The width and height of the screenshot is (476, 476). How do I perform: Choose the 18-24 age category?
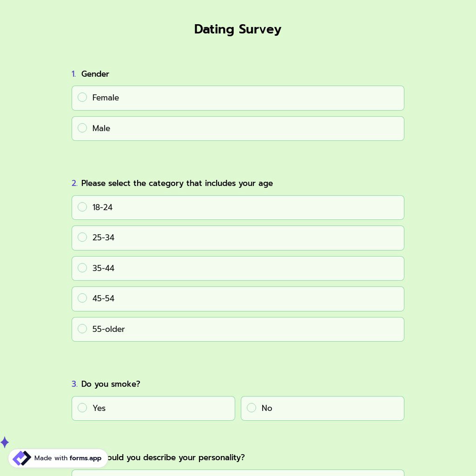pos(82,207)
